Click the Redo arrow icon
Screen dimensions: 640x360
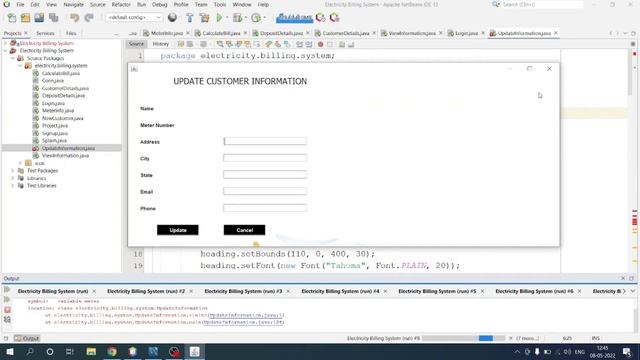point(89,18)
